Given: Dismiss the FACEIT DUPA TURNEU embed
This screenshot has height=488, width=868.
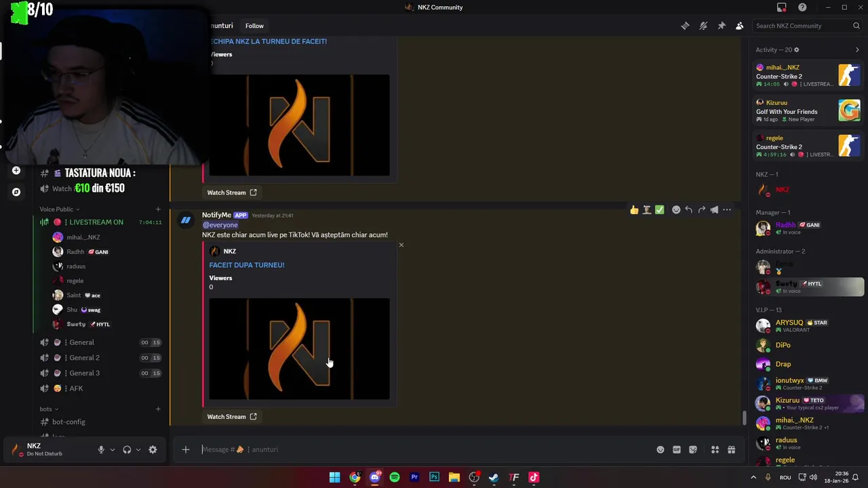Looking at the screenshot, I should click(x=401, y=245).
